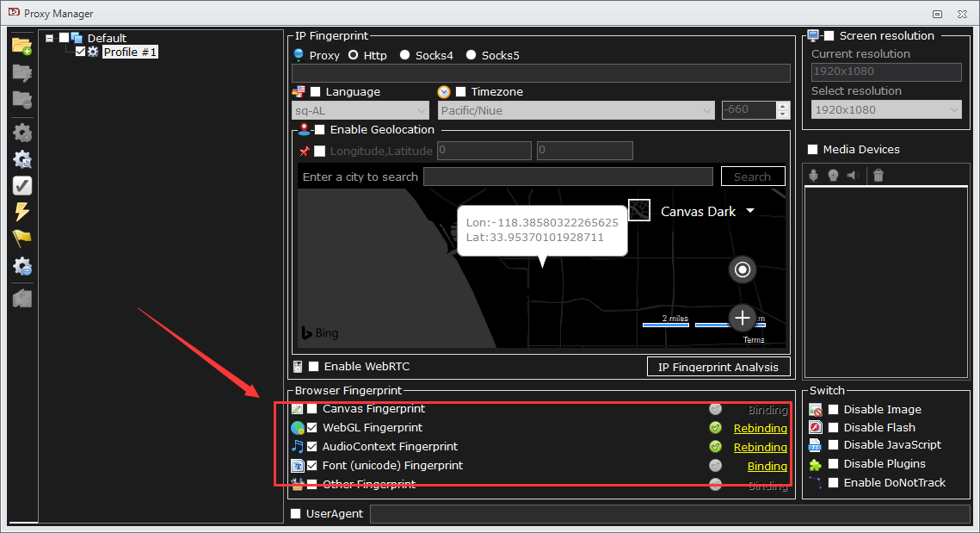Click the city search input field

point(568,177)
